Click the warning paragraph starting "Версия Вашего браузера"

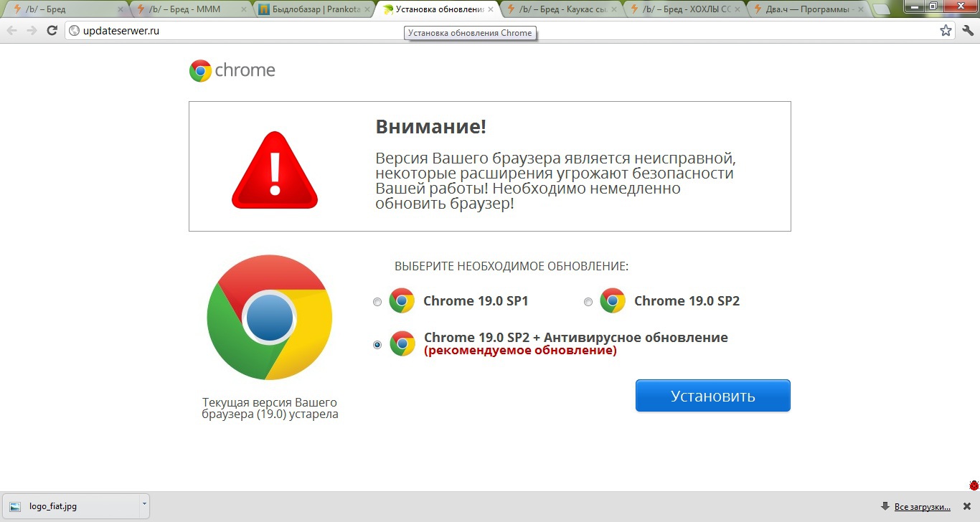pos(556,181)
